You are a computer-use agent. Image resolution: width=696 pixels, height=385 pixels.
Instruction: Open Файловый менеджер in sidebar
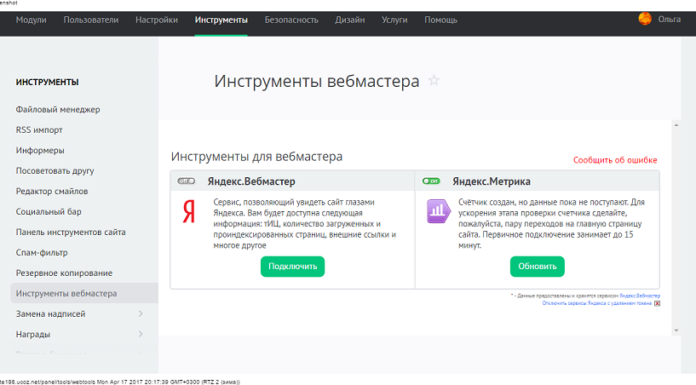58,109
